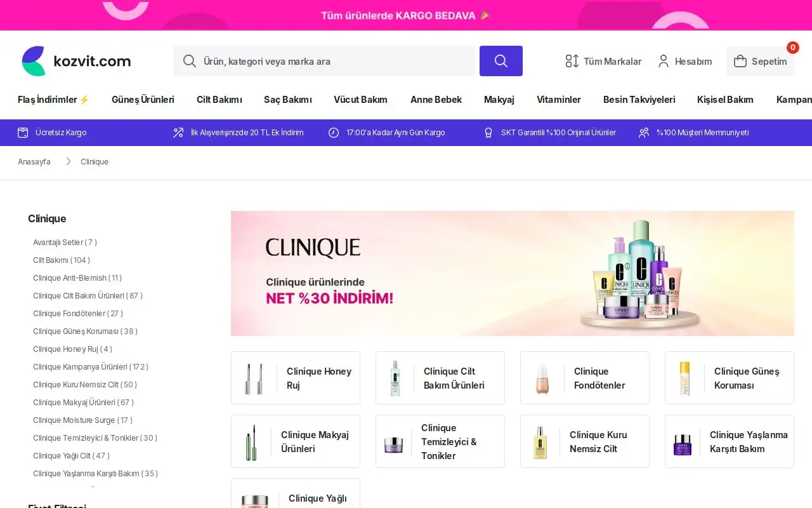Image resolution: width=812 pixels, height=508 pixels.
Task: Click the Honey Ruj lipstick image
Action: click(254, 378)
